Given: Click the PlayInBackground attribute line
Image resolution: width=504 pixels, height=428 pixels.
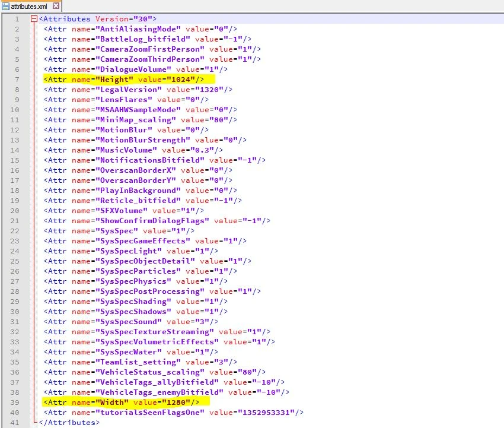Looking at the screenshot, I should click(141, 191).
